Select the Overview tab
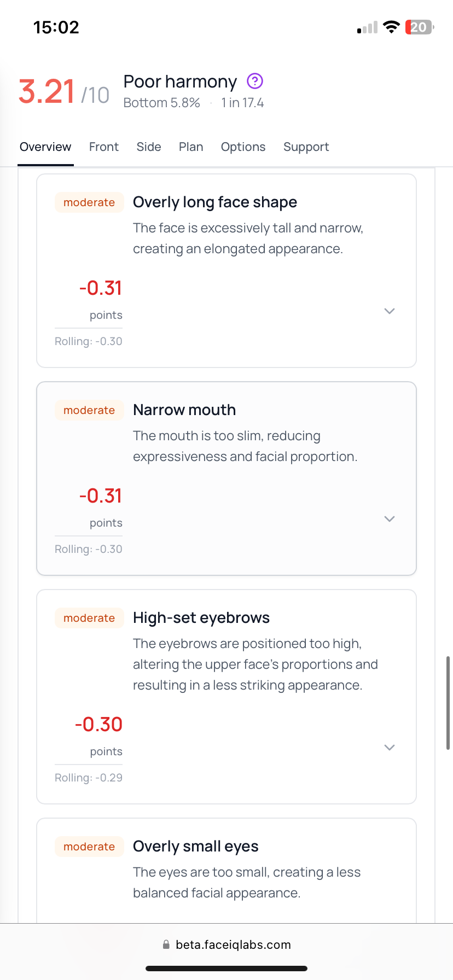The image size is (453, 980). (x=45, y=147)
